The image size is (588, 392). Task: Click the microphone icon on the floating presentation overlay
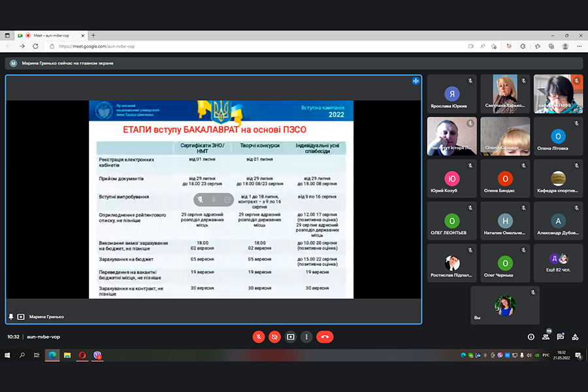tap(214, 199)
